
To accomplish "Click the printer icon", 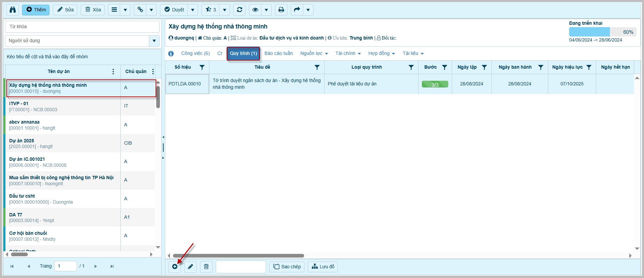I will 281,10.
